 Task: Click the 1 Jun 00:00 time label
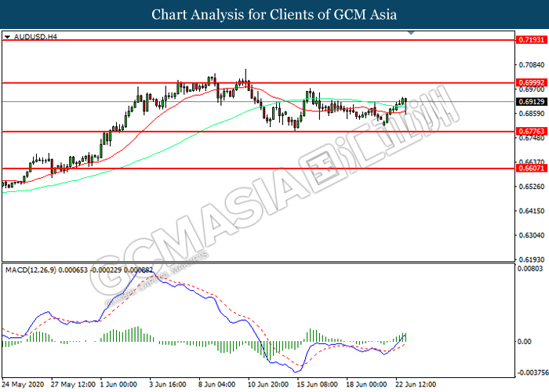click(118, 385)
